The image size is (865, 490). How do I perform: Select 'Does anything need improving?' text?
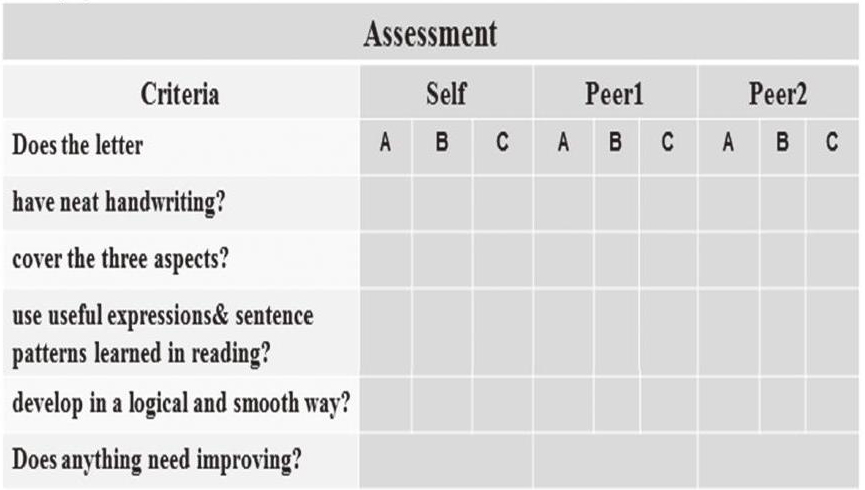tap(157, 460)
